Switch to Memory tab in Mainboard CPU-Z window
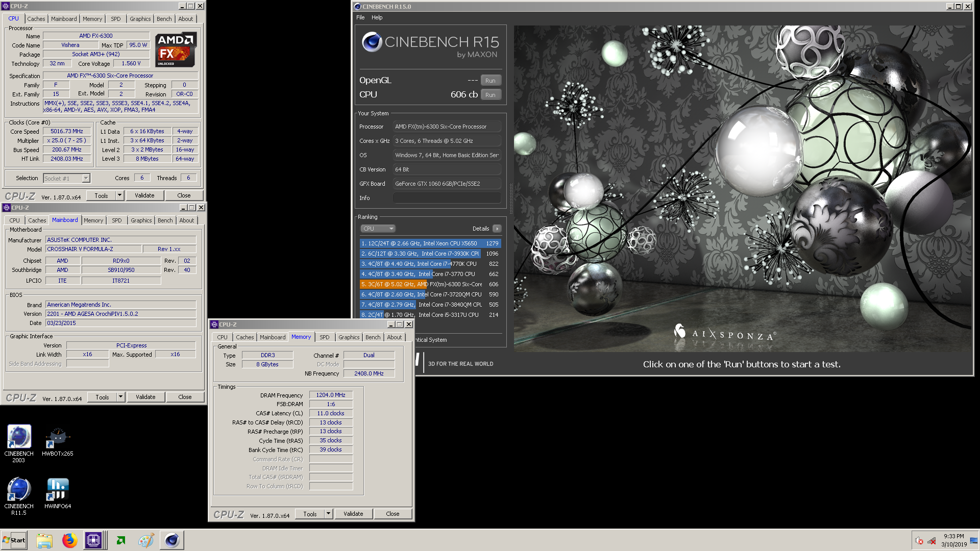The width and height of the screenshot is (980, 551). (93, 220)
